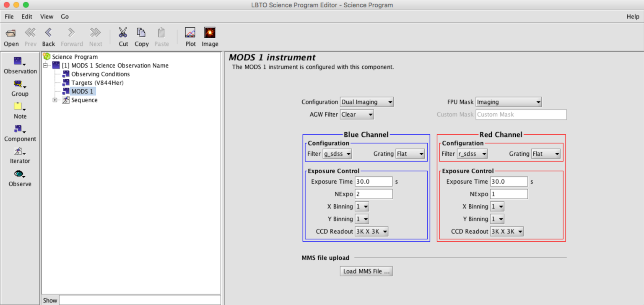This screenshot has height=305, width=644.
Task: Open Red Channel Grating dropdown
Action: (546, 154)
